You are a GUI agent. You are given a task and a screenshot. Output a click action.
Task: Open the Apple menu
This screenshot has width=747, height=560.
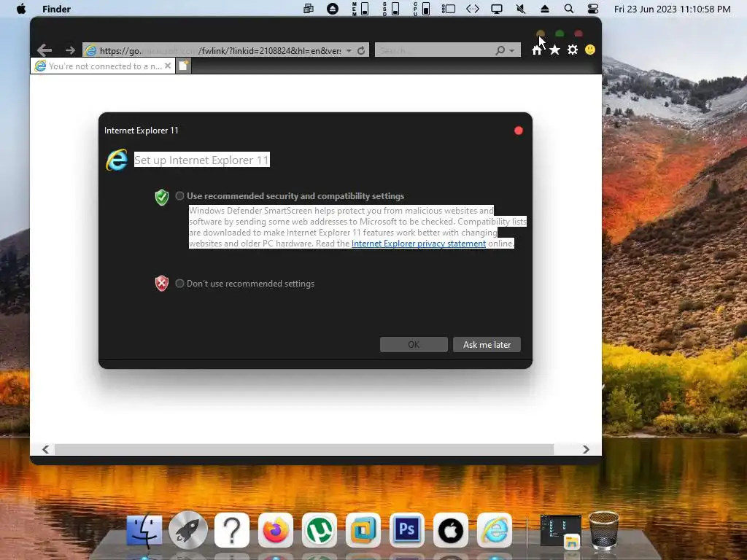21,9
